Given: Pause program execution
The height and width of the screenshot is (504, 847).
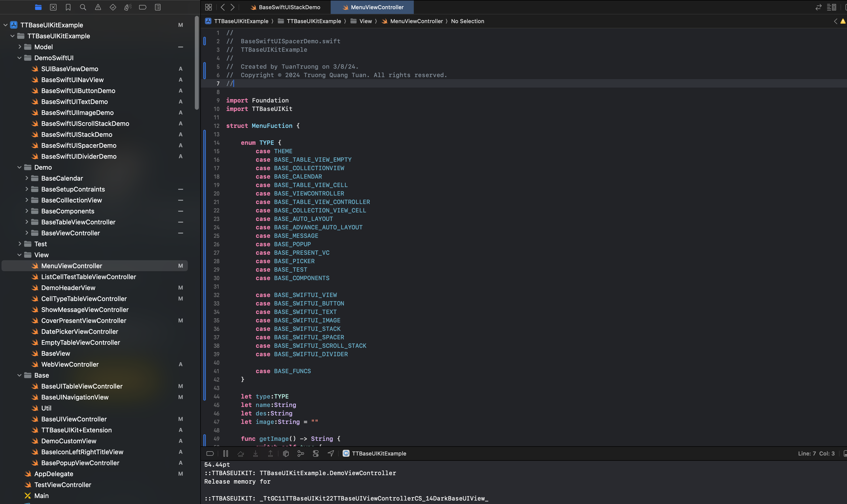Looking at the screenshot, I should click(x=225, y=454).
